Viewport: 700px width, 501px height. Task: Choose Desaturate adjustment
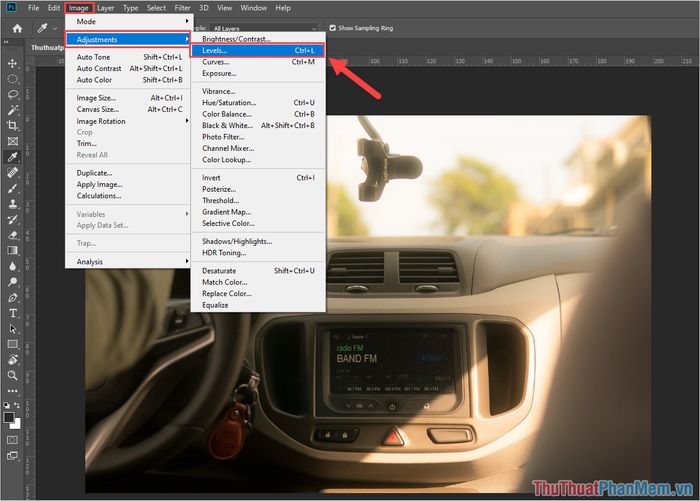click(x=258, y=271)
